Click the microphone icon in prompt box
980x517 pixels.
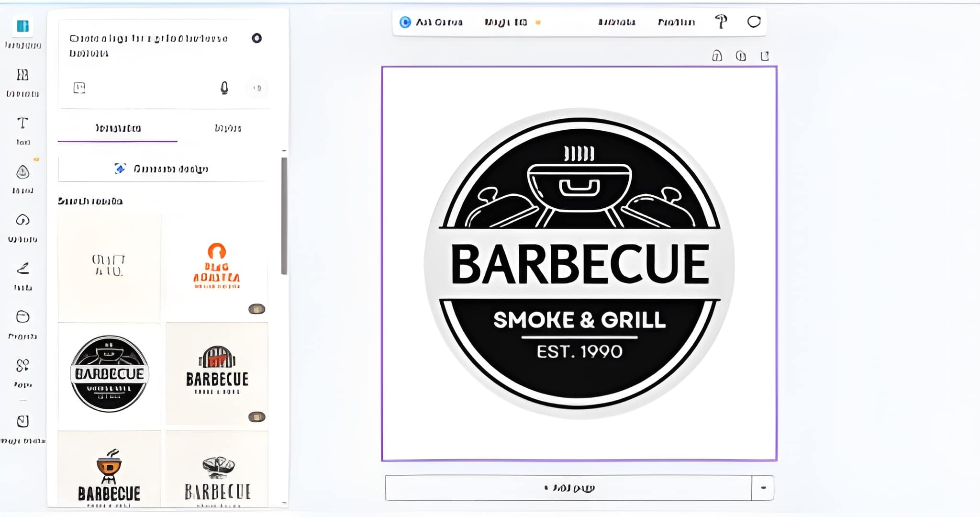coord(224,88)
